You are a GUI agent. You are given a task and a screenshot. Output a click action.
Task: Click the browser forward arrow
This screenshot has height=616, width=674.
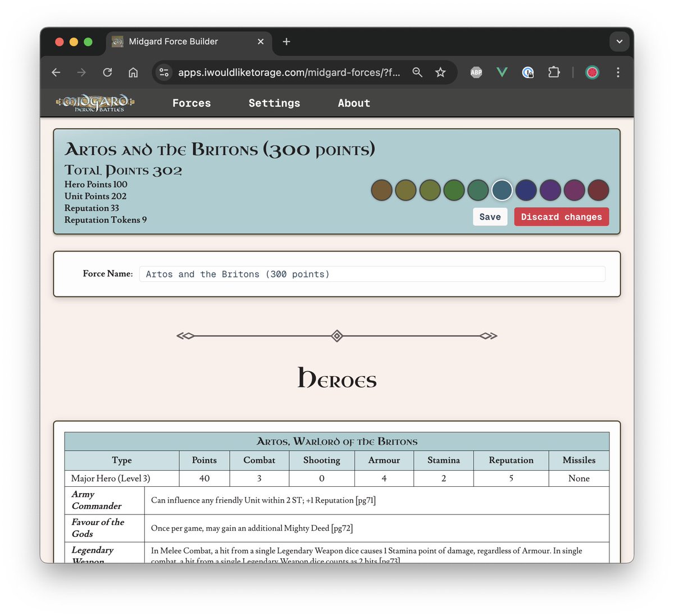[82, 72]
